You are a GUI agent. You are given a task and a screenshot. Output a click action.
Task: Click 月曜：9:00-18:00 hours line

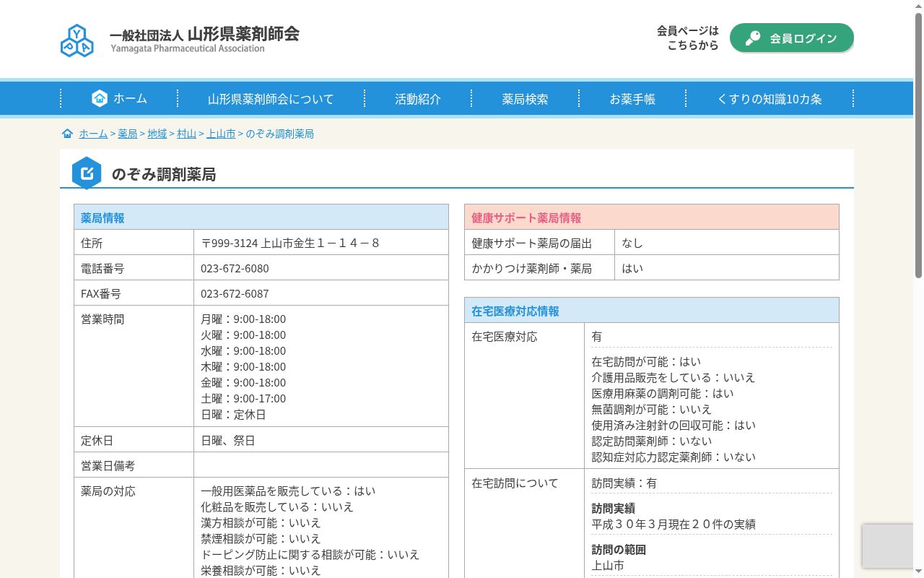[243, 319]
